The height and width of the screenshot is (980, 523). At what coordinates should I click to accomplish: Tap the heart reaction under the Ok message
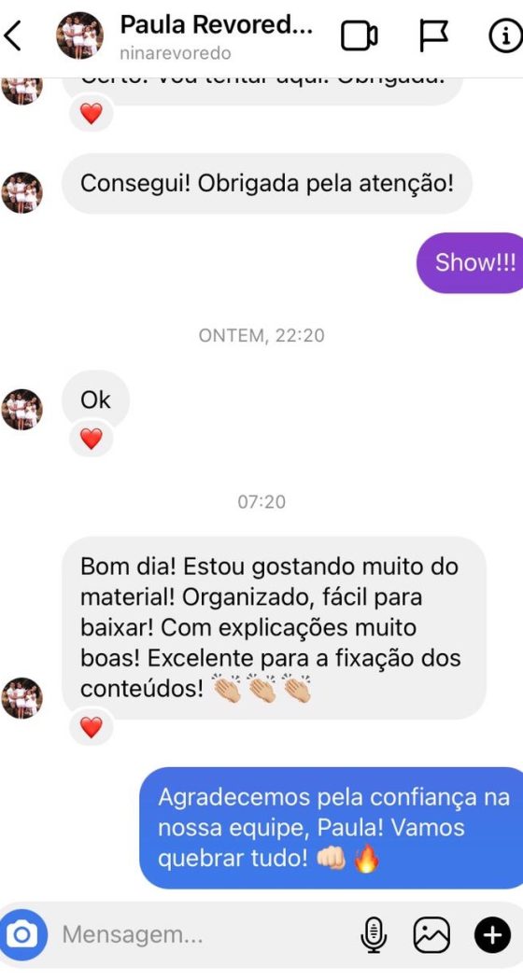(92, 439)
